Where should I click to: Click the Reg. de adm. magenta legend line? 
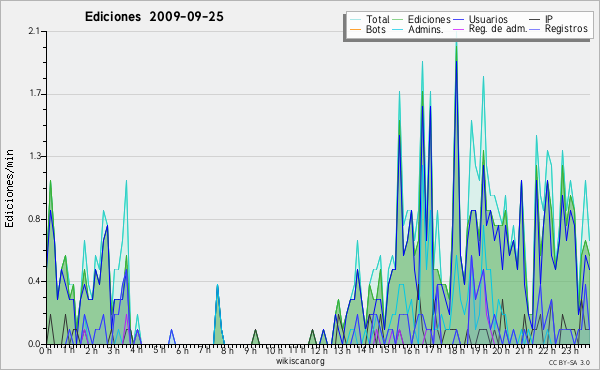coord(458,29)
